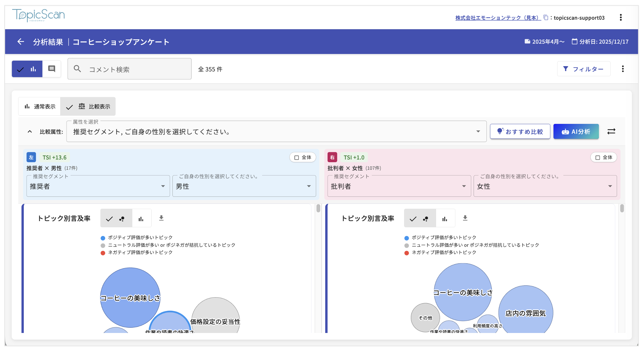
Task: Click the swap left-right comparison icon
Action: (611, 131)
